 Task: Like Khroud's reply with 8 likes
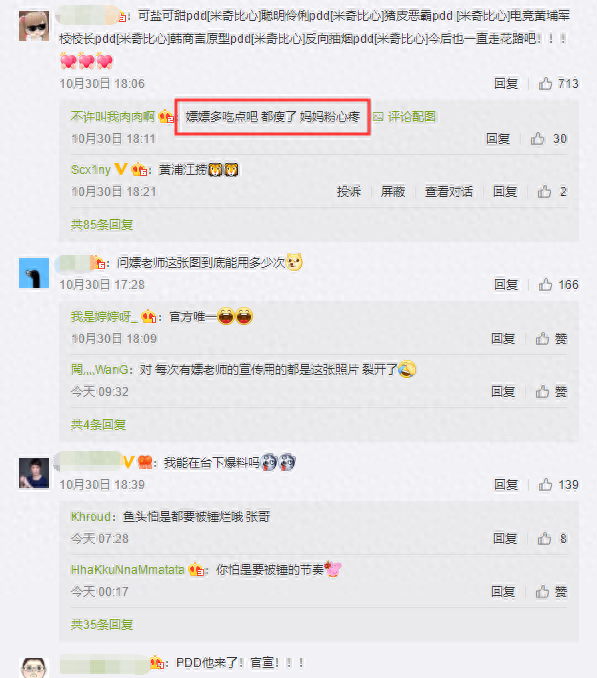point(552,539)
